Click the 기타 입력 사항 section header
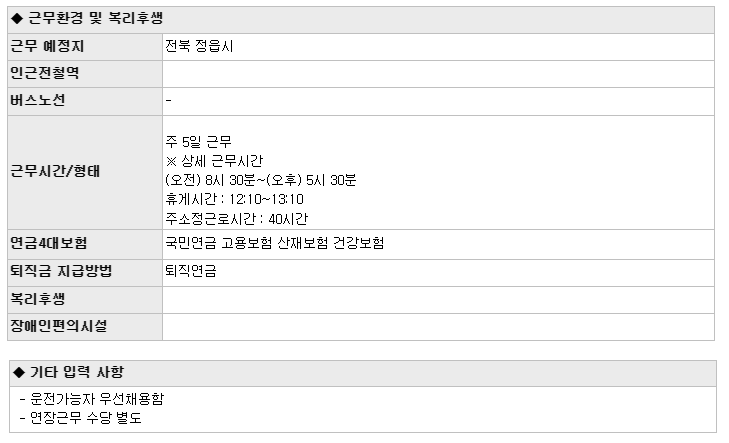The height and width of the screenshot is (443, 729). (x=363, y=373)
